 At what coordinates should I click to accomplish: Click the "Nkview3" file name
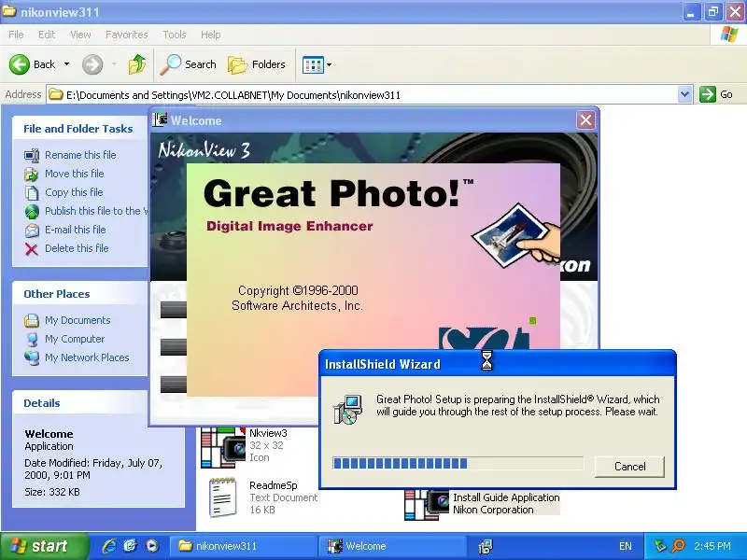point(268,433)
